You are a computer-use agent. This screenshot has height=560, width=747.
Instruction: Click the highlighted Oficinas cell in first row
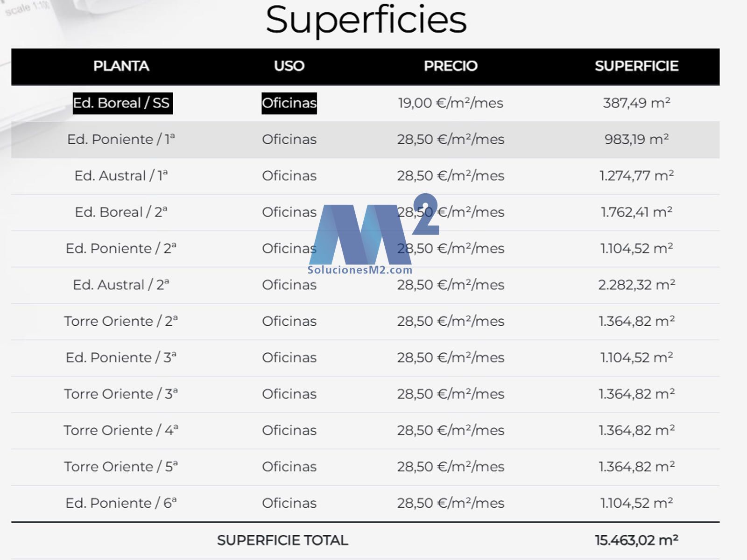point(289,103)
